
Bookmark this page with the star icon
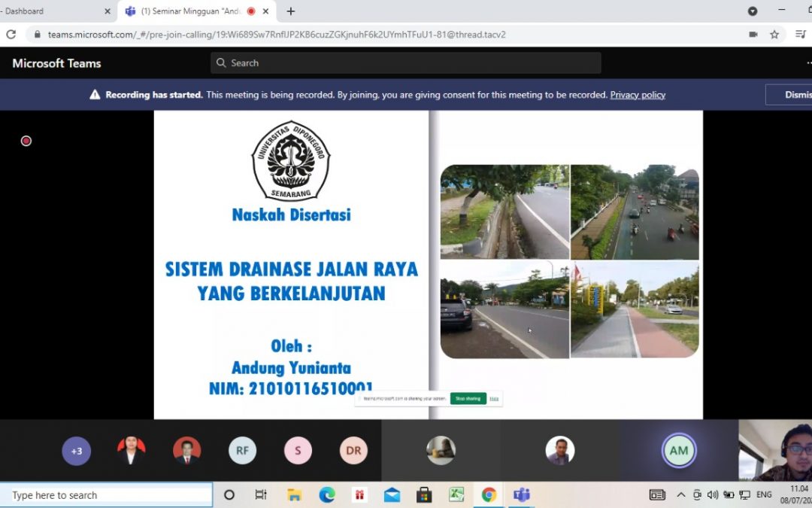point(774,35)
